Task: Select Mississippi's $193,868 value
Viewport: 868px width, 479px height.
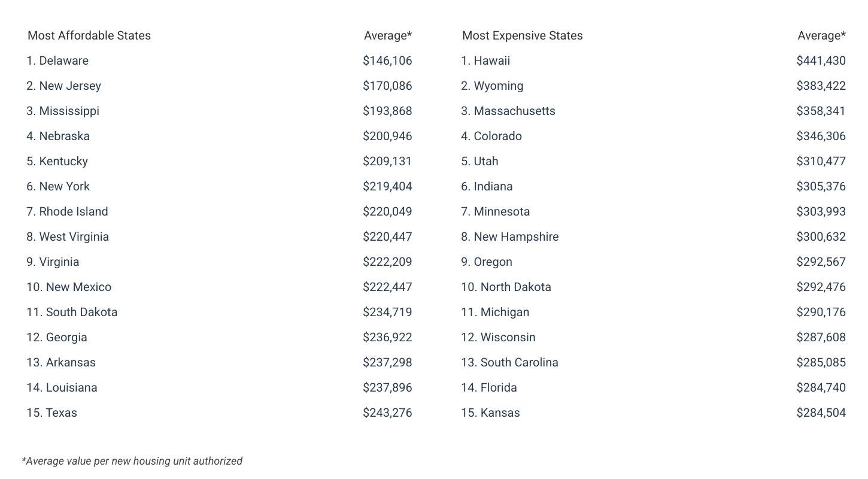Action: click(387, 111)
